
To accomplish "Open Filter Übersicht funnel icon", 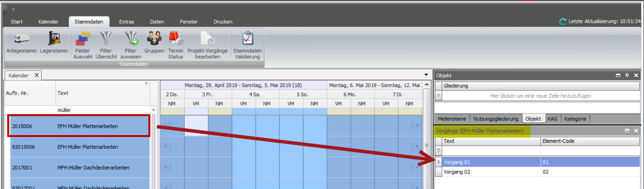I will pos(106,38).
